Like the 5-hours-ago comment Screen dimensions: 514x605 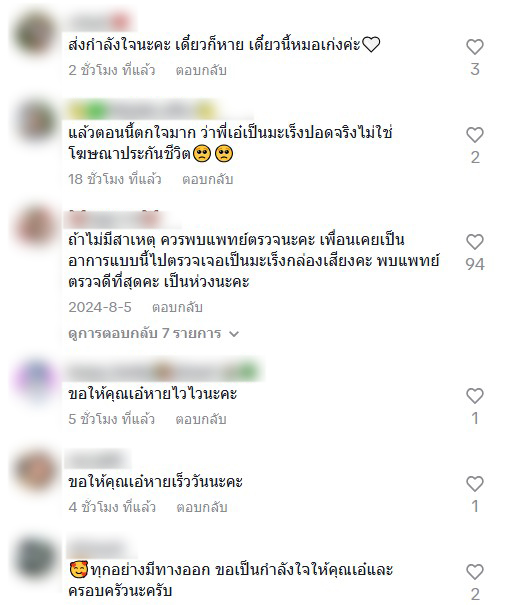[475, 396]
